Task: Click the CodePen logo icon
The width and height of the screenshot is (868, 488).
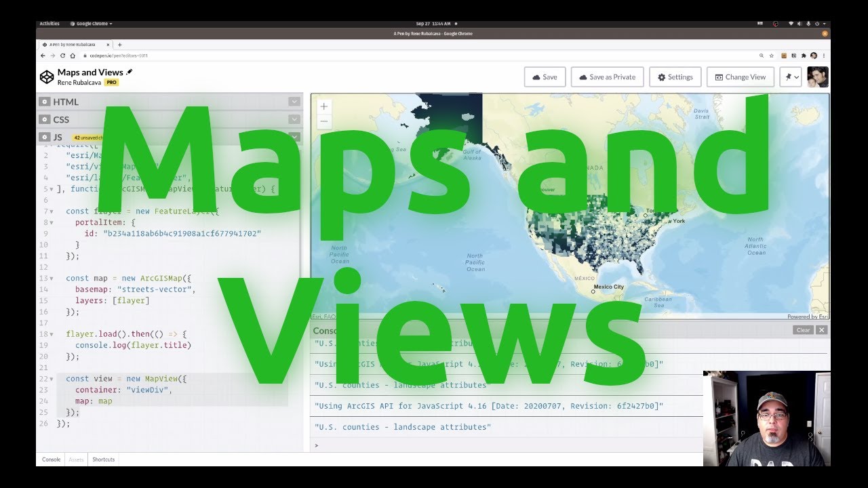Action: [x=46, y=77]
